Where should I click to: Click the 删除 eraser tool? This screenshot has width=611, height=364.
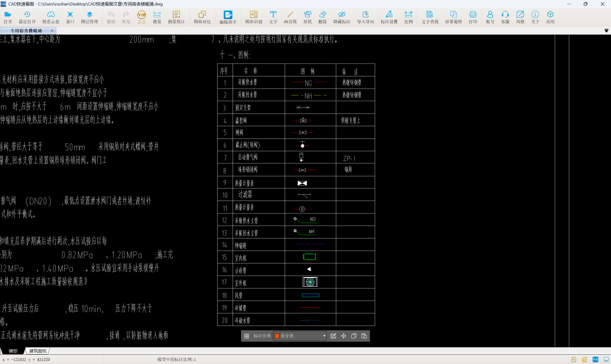tap(323, 17)
